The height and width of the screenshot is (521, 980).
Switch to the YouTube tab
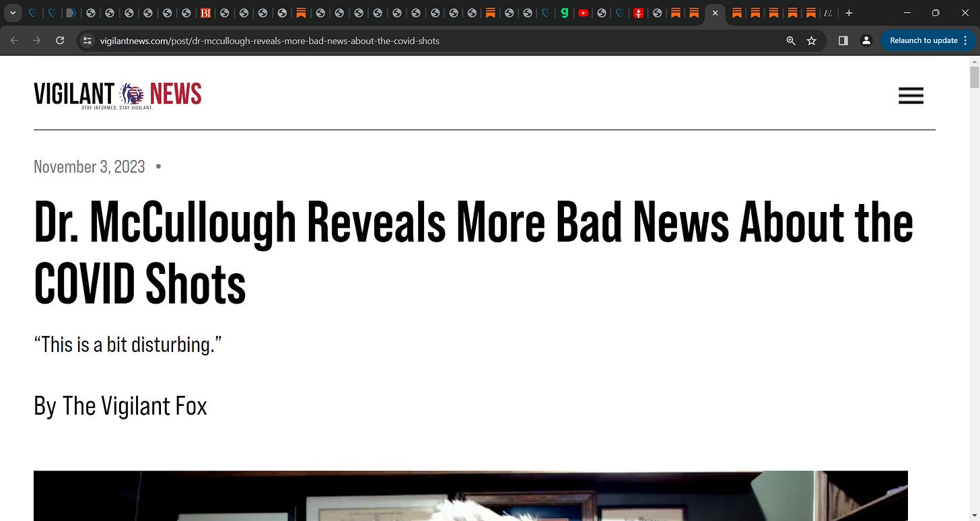pyautogui.click(x=584, y=13)
